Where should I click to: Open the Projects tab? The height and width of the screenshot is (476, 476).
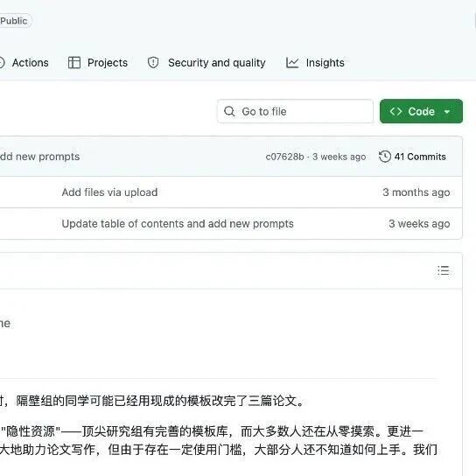[98, 63]
